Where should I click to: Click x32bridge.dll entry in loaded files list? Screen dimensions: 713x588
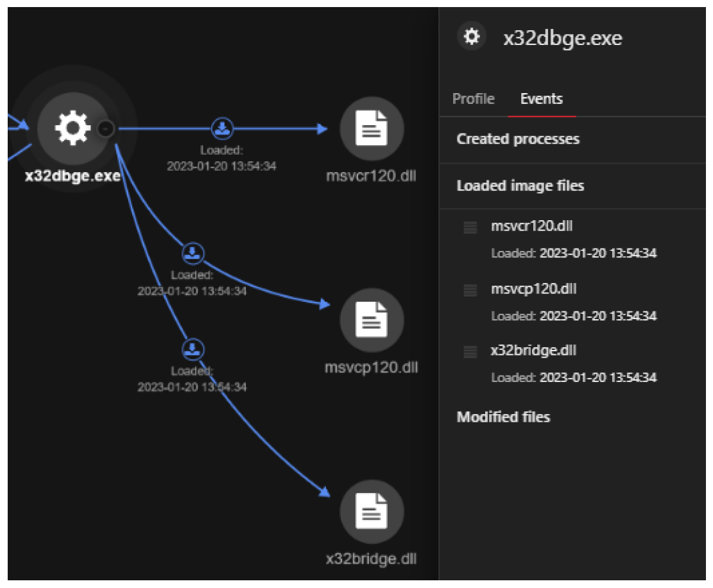(533, 350)
